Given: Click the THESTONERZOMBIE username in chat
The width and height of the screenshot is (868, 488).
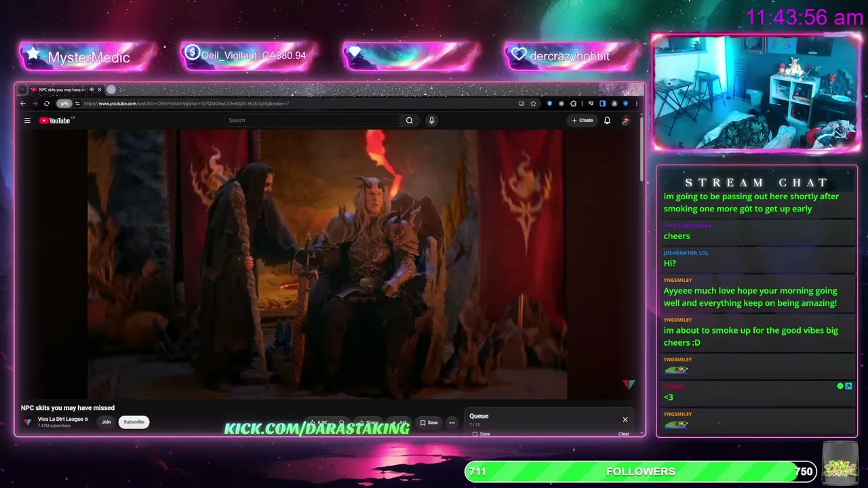Looking at the screenshot, I should pyautogui.click(x=688, y=225).
